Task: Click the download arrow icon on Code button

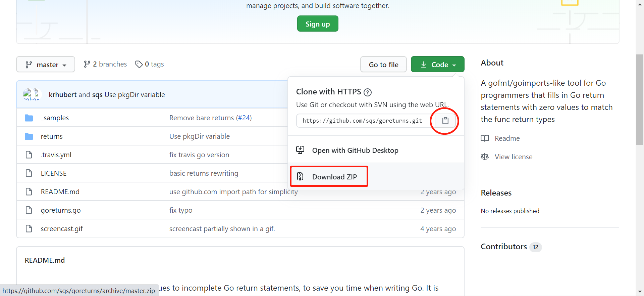Action: point(424,65)
